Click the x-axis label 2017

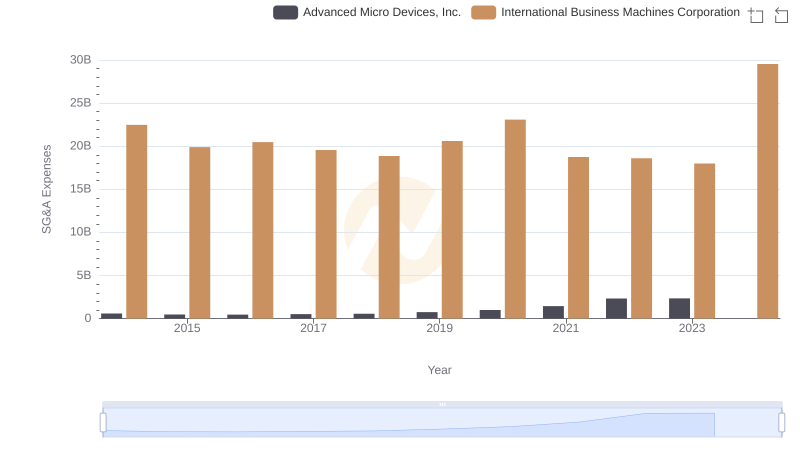[313, 328]
